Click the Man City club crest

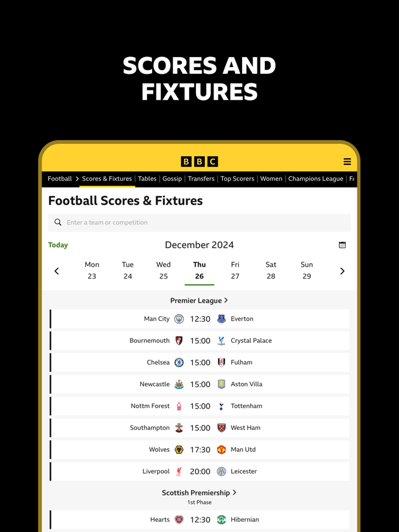[x=179, y=319]
